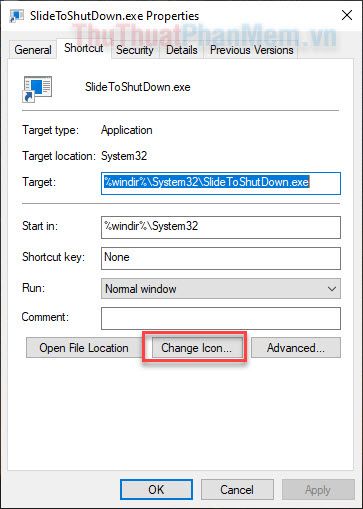Screen dimensions: 363x509
Task: Click the Cancel button
Action: coord(237,490)
